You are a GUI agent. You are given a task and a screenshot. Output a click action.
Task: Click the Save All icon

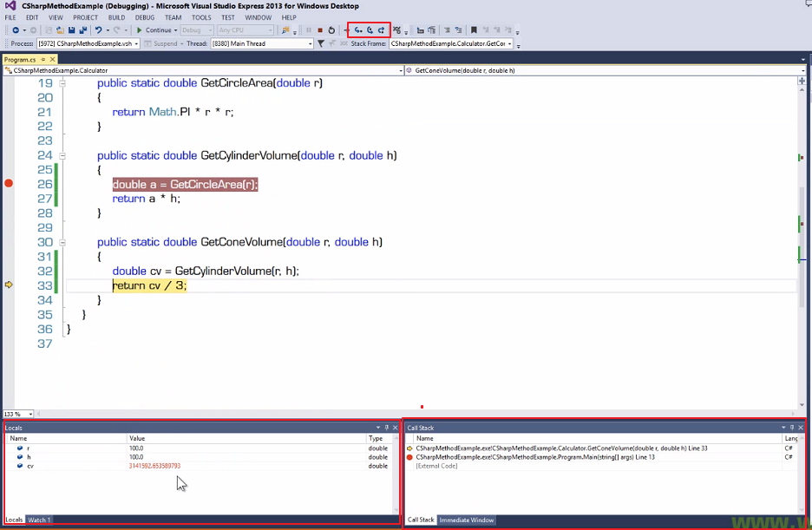(83, 30)
